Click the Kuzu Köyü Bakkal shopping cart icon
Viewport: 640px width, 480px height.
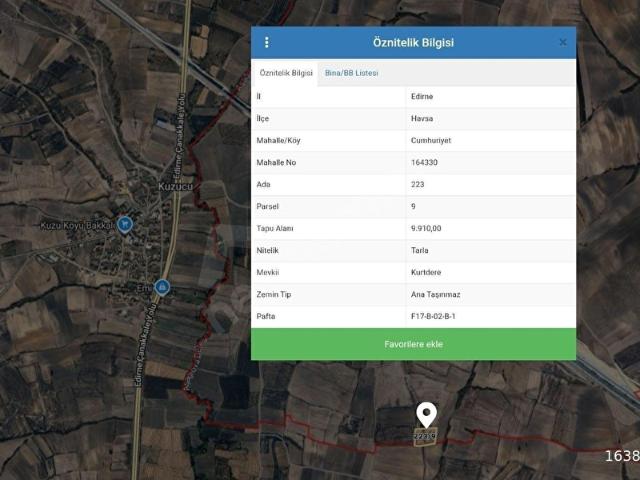click(125, 224)
